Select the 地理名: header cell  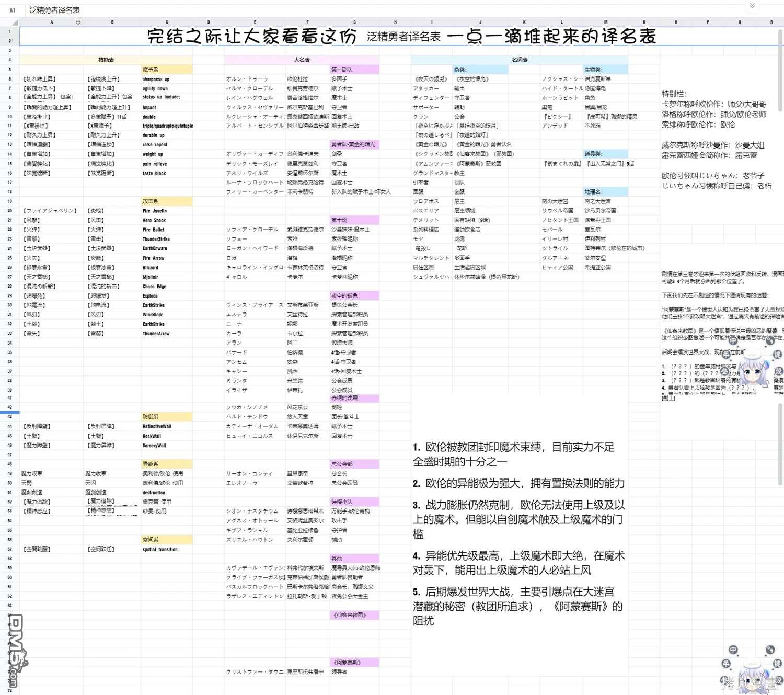coord(606,191)
